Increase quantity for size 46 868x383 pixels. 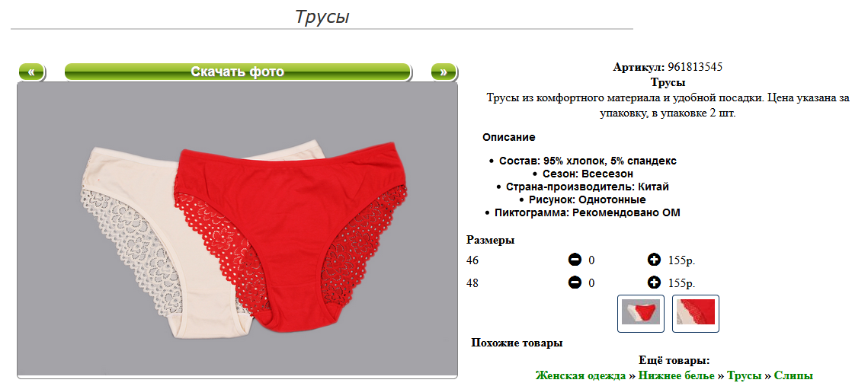point(654,260)
